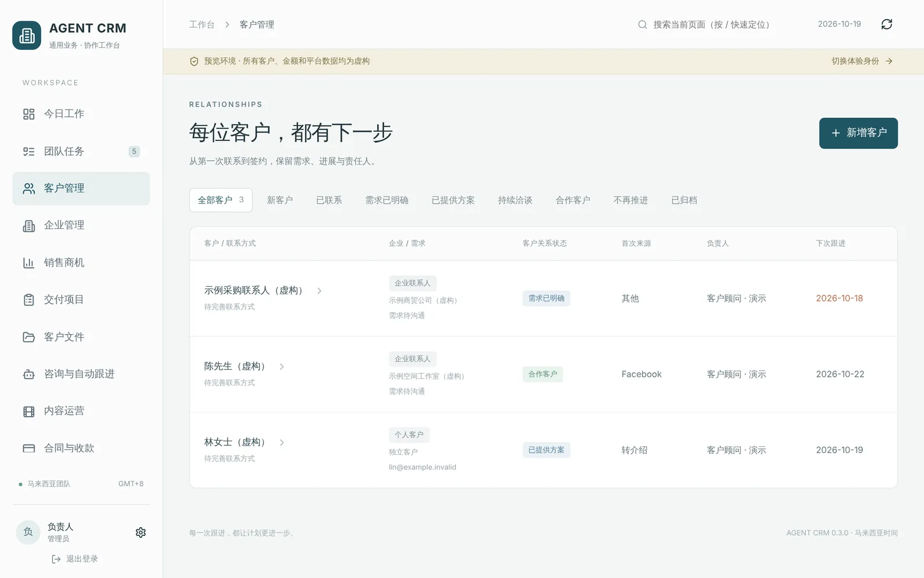Click 转介绍 source cell
Screen dimensions: 924x578
coord(634,450)
